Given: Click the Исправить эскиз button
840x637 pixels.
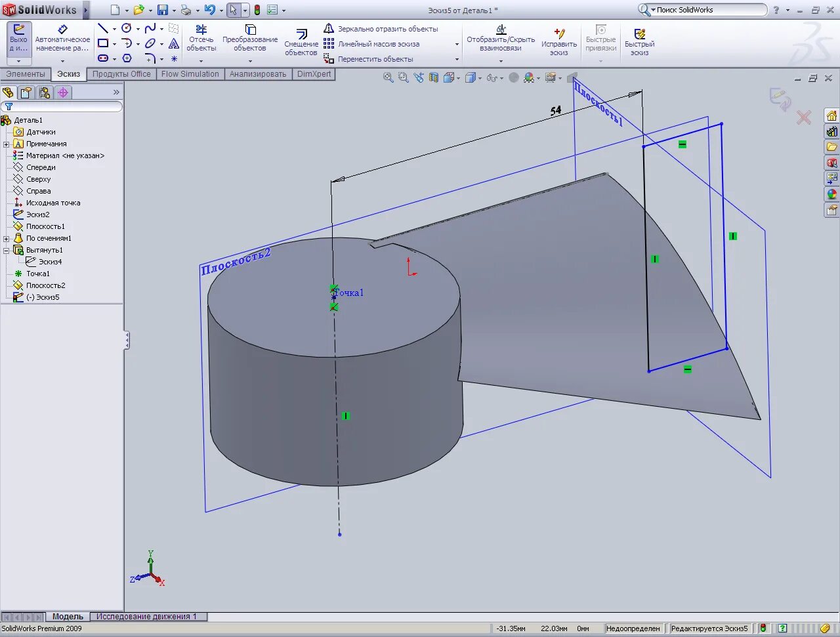Looking at the screenshot, I should click(x=559, y=39).
